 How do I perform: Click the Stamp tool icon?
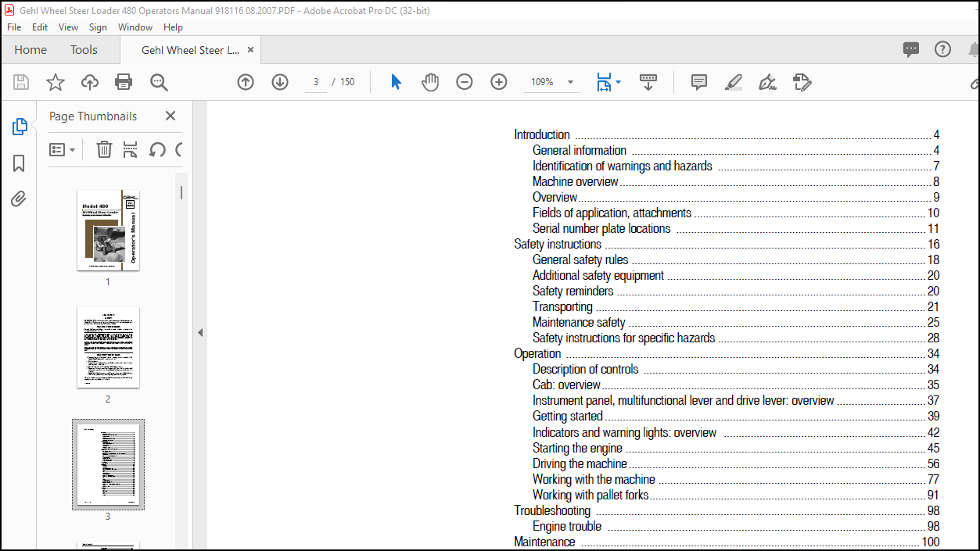(x=802, y=82)
